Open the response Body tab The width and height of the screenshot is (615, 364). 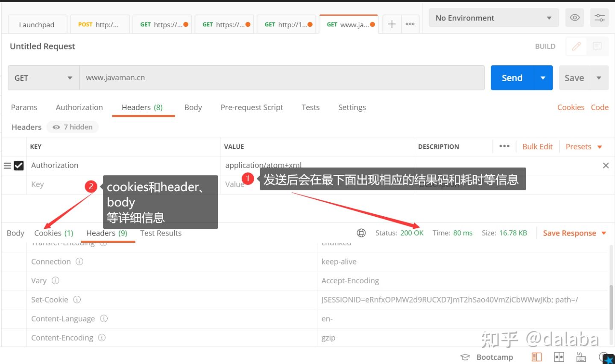tap(15, 233)
